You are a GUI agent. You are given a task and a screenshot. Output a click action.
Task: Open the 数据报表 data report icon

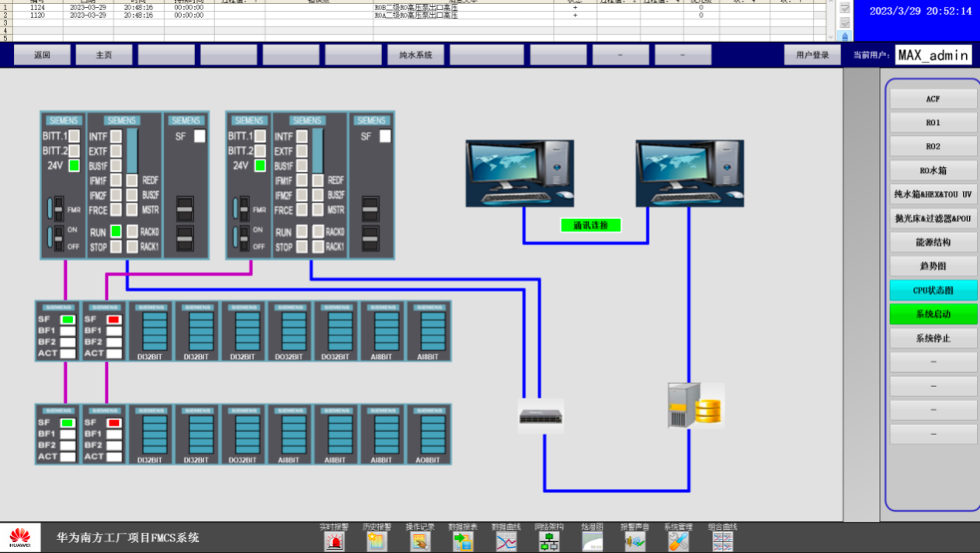click(x=463, y=541)
